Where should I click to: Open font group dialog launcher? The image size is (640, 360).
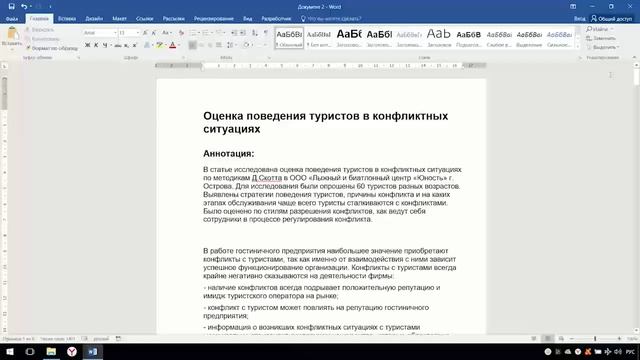(183, 58)
